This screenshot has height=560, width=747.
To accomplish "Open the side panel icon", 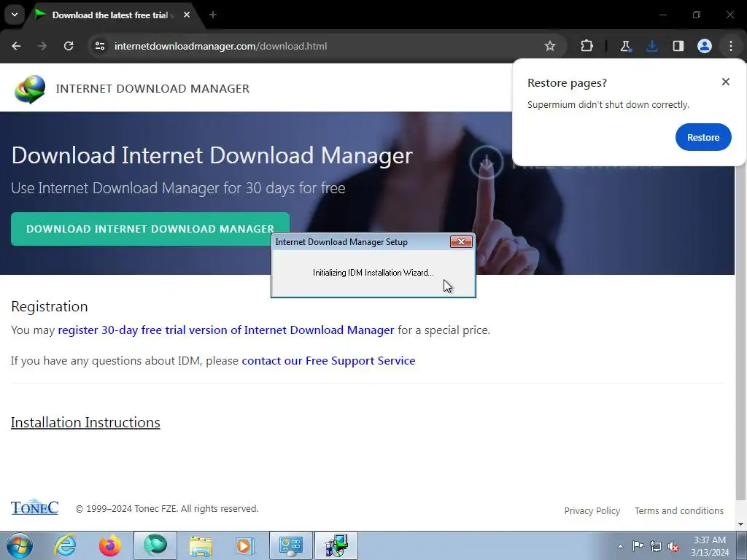I will [x=678, y=46].
